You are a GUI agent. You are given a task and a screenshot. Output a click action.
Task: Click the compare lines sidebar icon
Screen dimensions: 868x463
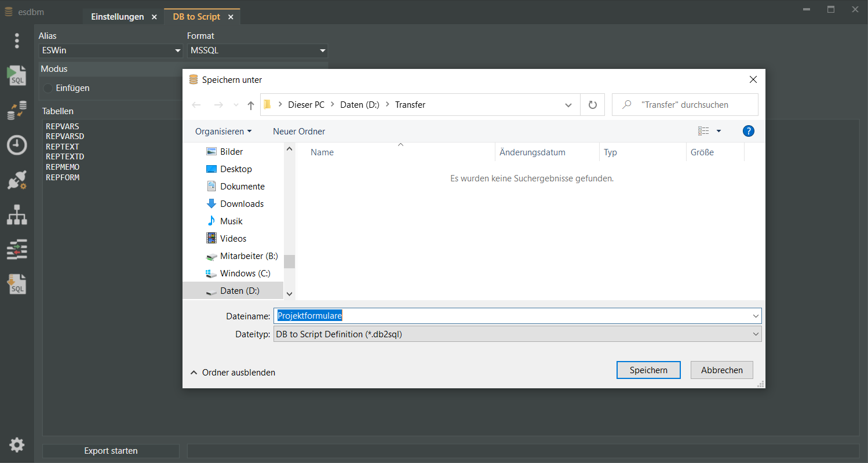(17, 249)
